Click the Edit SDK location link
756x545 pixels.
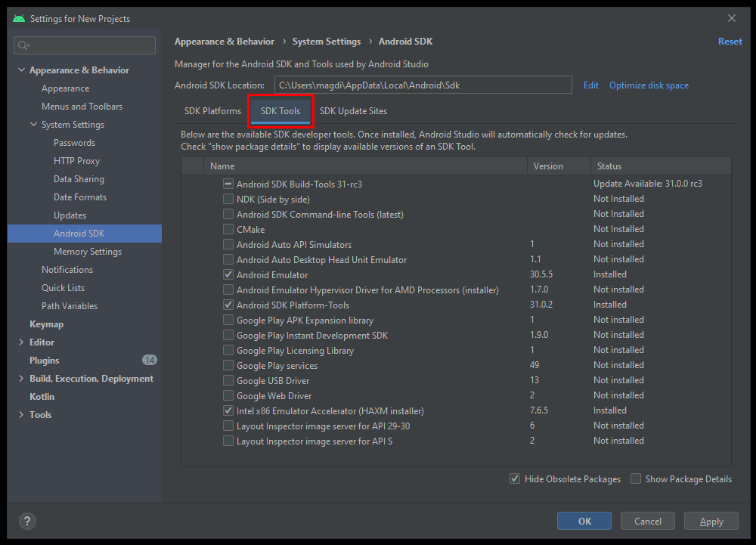point(590,85)
